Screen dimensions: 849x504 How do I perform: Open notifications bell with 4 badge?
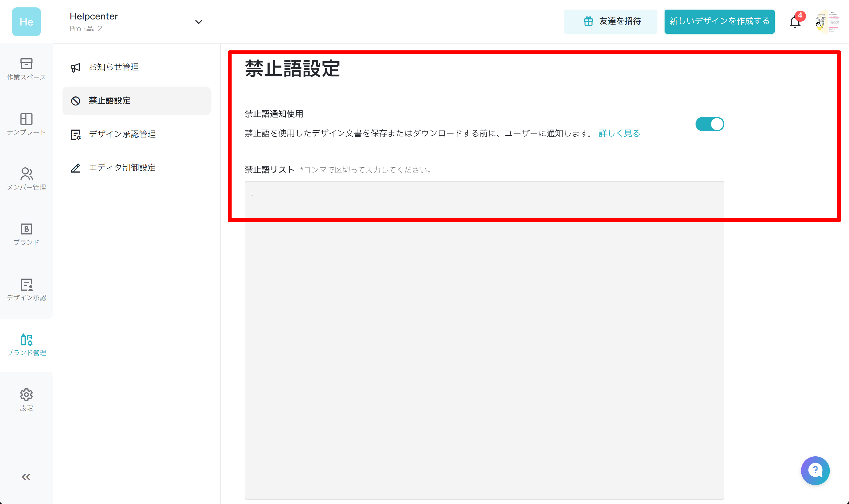coord(795,22)
